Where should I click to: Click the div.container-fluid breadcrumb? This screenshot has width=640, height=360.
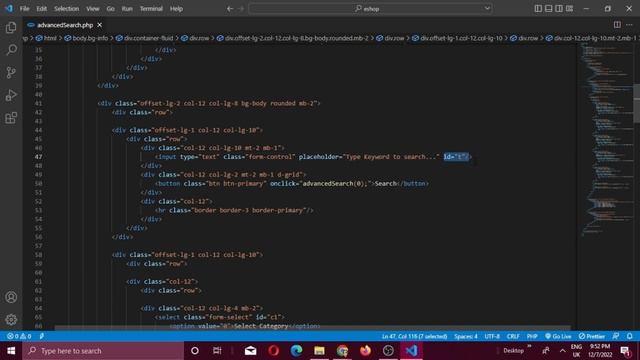click(145, 38)
